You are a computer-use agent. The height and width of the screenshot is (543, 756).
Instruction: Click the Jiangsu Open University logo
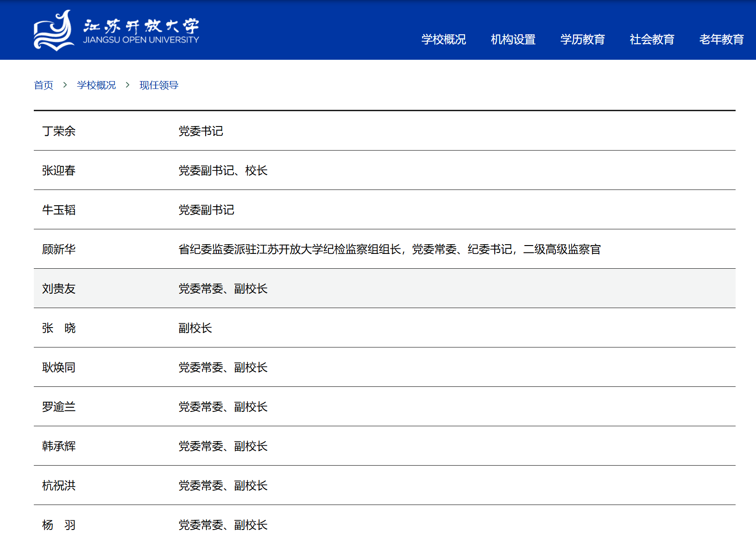(x=116, y=31)
